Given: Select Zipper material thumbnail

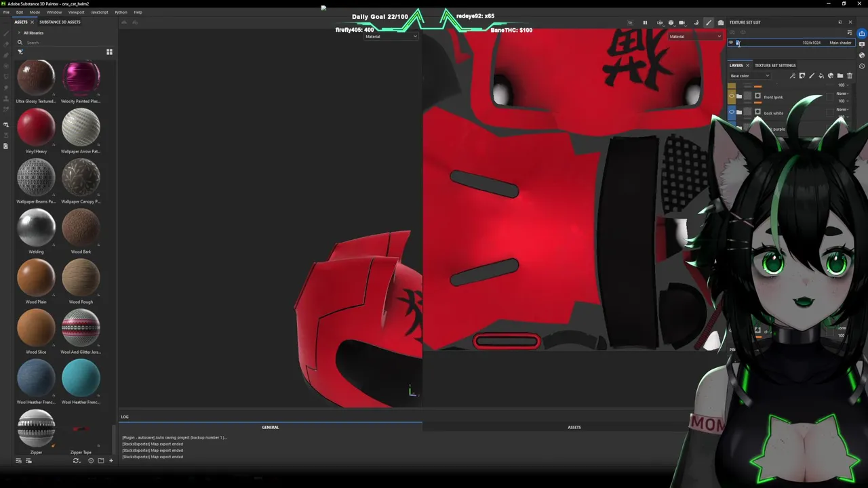Looking at the screenshot, I should click(x=36, y=428).
